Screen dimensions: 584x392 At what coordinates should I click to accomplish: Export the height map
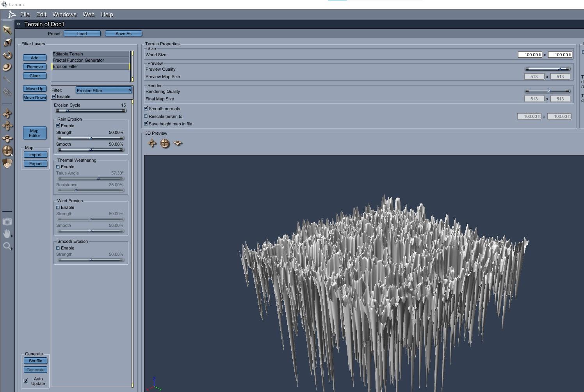(x=35, y=164)
